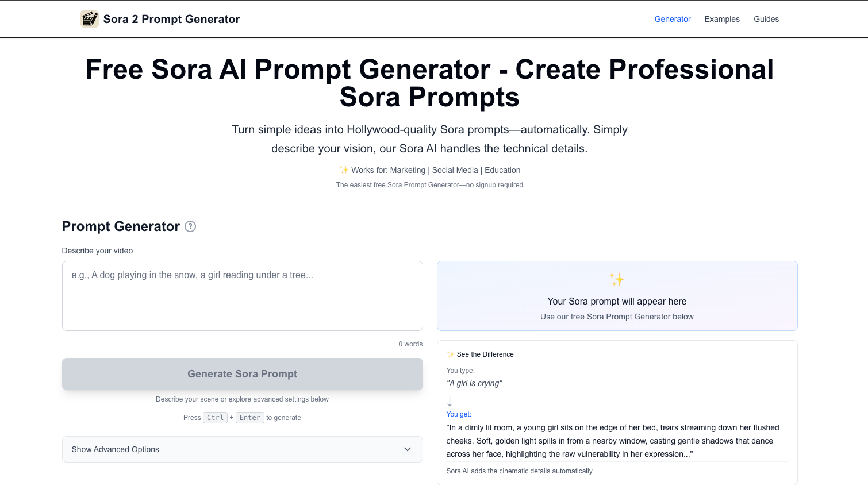Open the Generator nav item

pyautogui.click(x=673, y=19)
